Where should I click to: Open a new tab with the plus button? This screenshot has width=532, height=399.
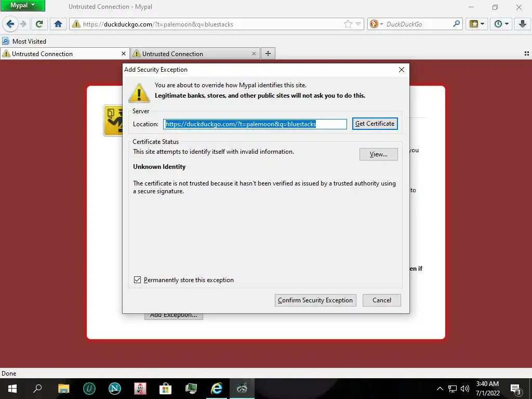coord(268,54)
